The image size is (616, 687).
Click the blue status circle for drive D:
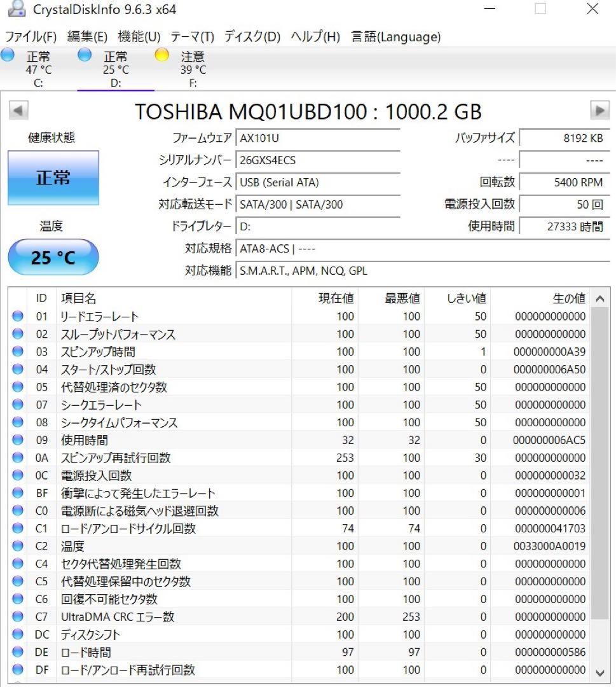tap(85, 55)
